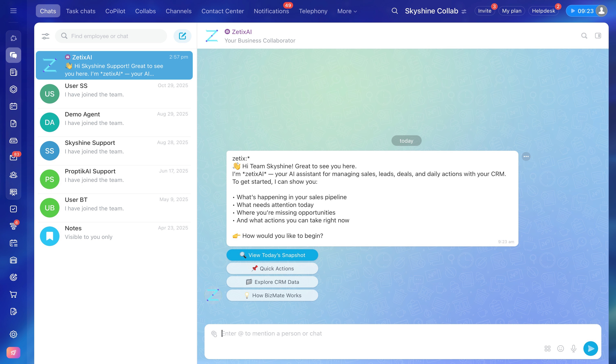The width and height of the screenshot is (616, 364).
Task: Click the new chat compose icon
Action: click(x=182, y=36)
